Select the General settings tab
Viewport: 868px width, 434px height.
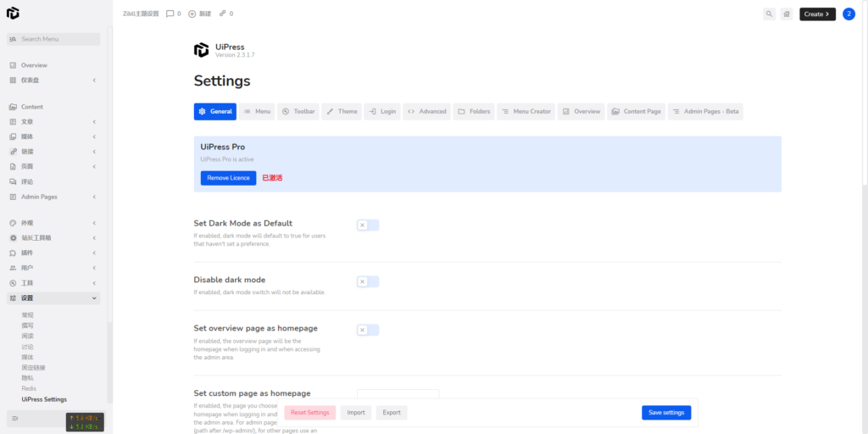click(x=214, y=111)
